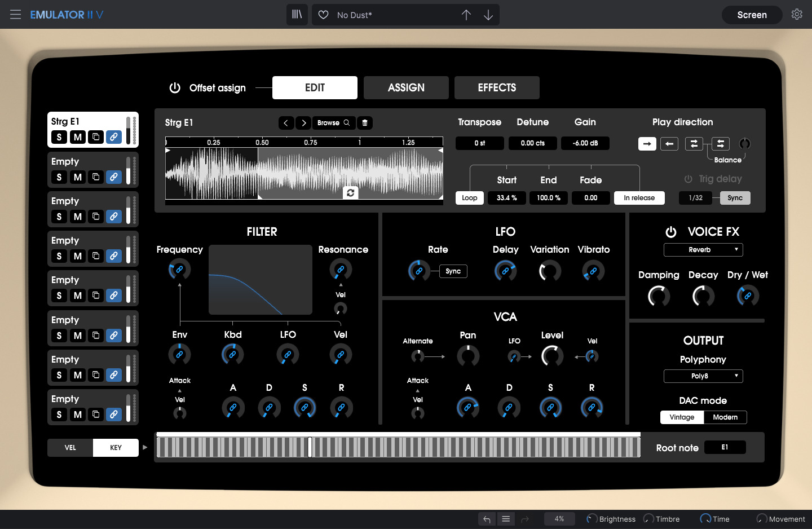812x529 pixels.
Task: Click the VCA Level knob
Action: click(552, 356)
